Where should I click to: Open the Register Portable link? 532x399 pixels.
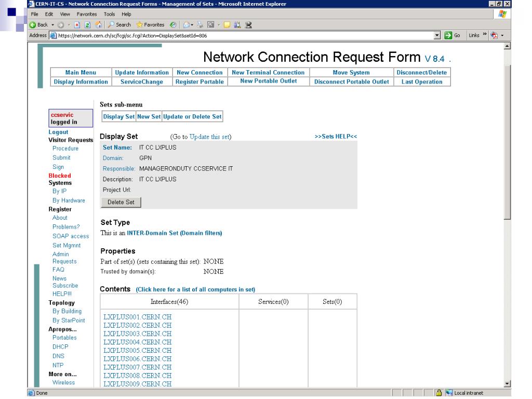coord(199,82)
